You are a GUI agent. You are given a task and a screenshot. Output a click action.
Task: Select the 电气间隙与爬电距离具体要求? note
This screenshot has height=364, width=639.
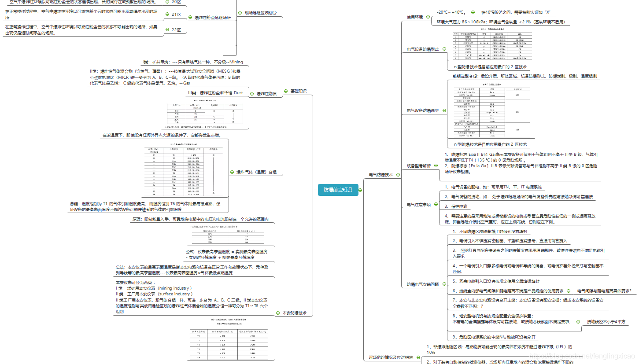(604, 291)
